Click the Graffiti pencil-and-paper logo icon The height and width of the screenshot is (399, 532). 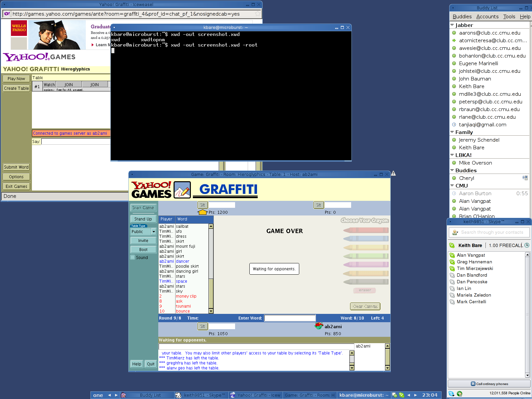182,190
